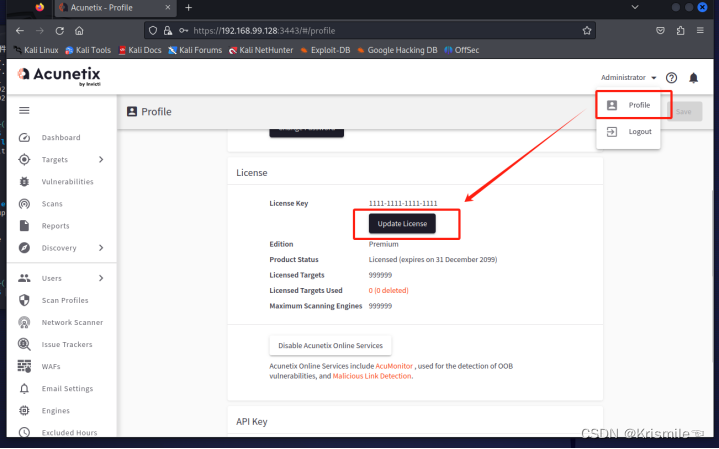Toggle the hamburger sidebar menu
This screenshot has height=449, width=719.
point(24,111)
